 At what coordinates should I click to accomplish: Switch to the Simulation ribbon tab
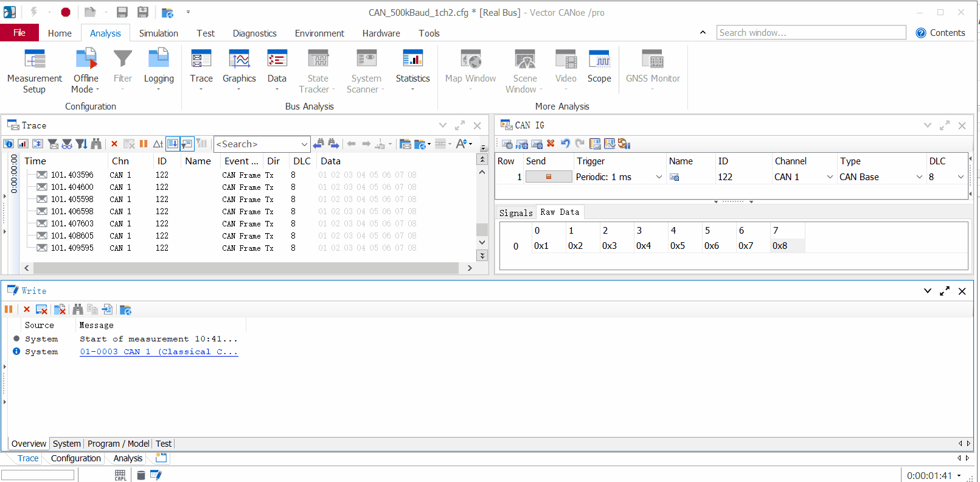(x=159, y=33)
